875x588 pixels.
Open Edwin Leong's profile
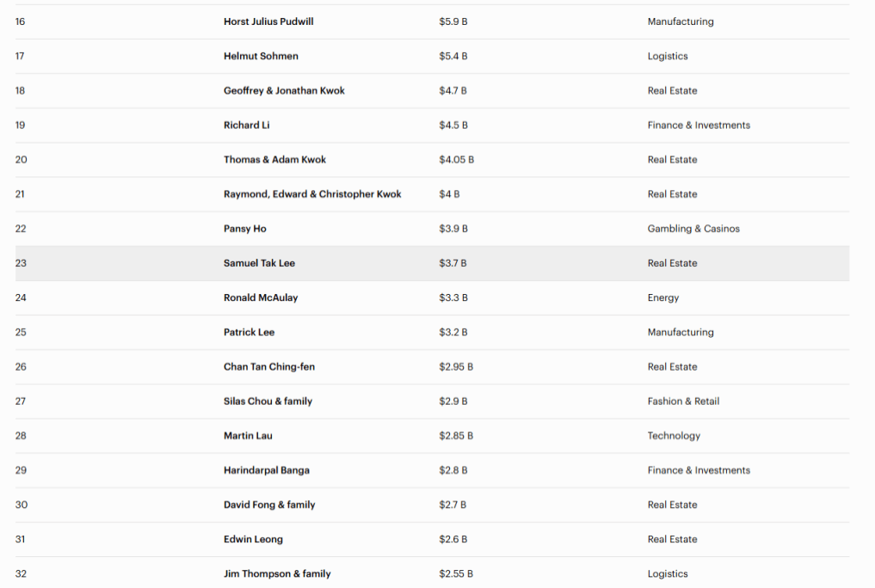(x=253, y=539)
